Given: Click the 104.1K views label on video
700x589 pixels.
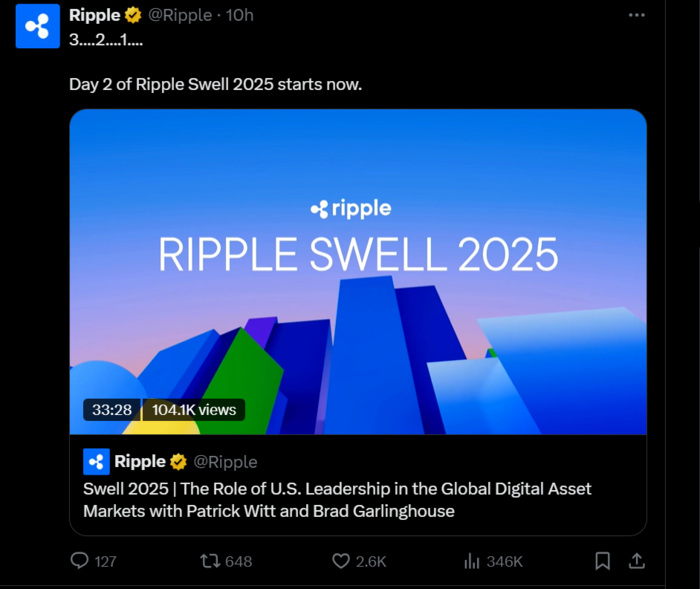Looking at the screenshot, I should click(194, 409).
